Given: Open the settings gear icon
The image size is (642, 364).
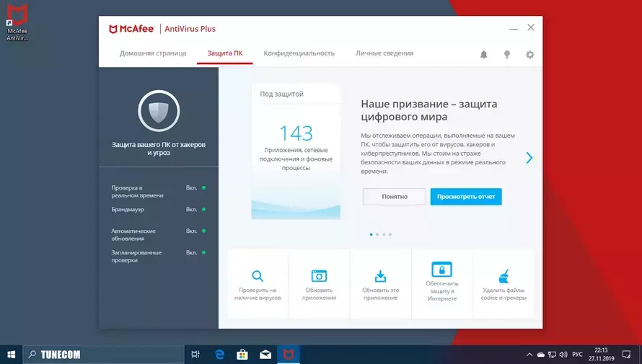Looking at the screenshot, I should click(x=529, y=54).
